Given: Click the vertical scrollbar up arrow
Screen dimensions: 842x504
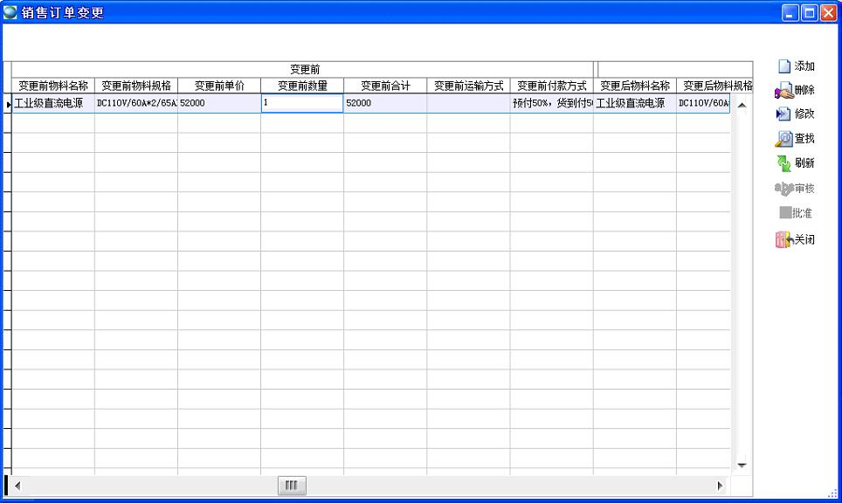Looking at the screenshot, I should pos(742,105).
